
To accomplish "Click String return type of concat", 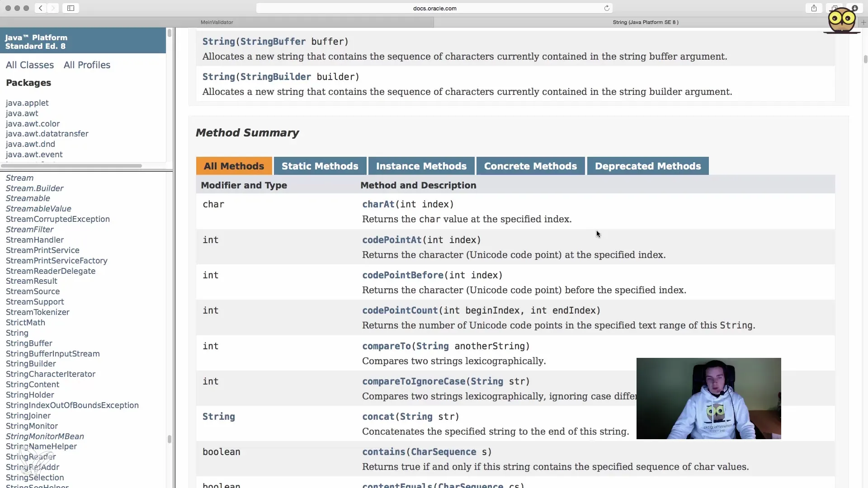I will click(219, 417).
